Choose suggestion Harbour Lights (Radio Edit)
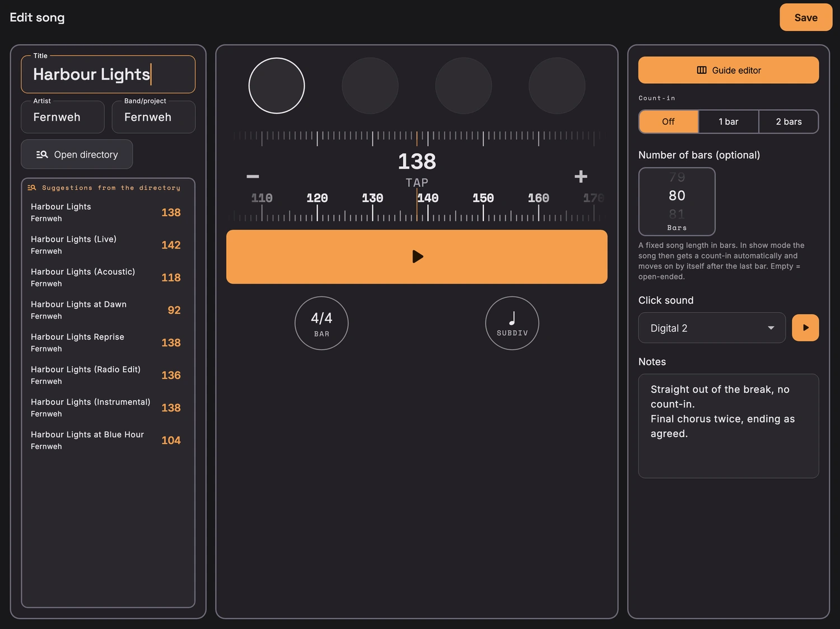 (108, 375)
